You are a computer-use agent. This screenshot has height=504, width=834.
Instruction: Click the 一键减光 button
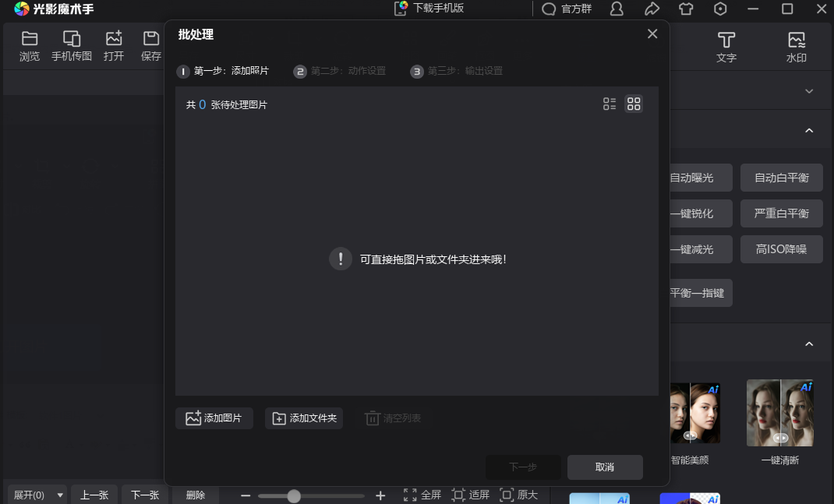point(701,249)
